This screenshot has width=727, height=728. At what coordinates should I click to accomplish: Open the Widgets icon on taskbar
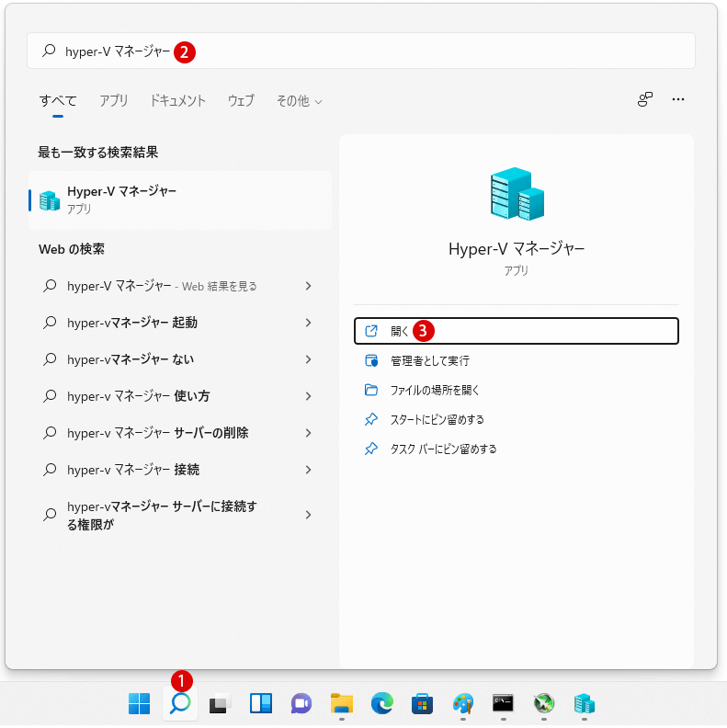261,703
